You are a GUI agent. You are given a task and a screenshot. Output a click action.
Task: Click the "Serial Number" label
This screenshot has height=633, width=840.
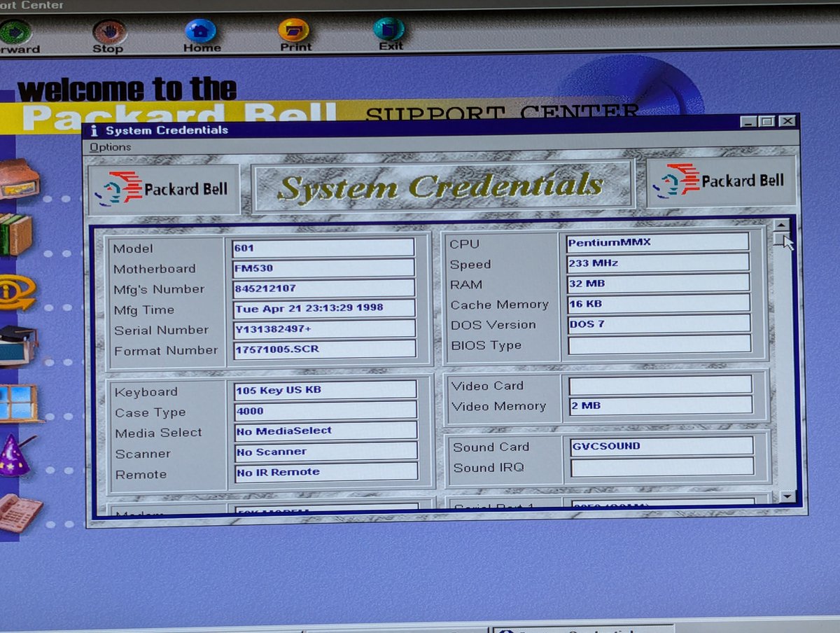tap(161, 330)
